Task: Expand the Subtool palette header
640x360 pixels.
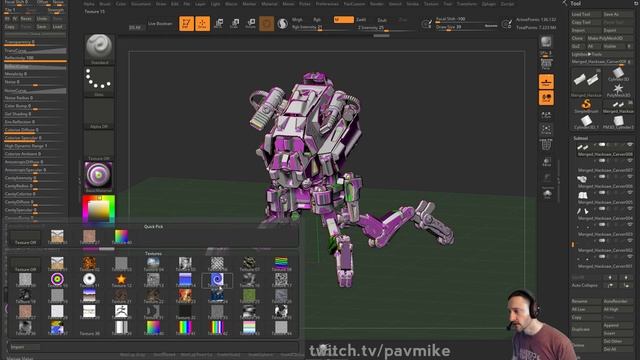Action: coord(580,138)
